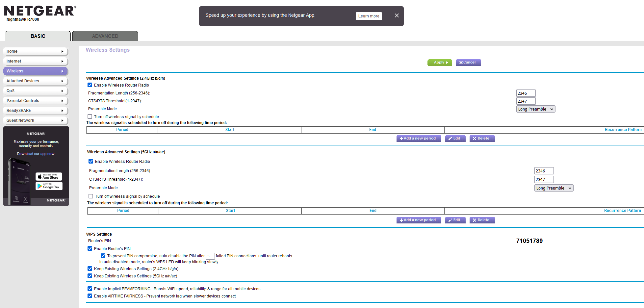Image resolution: width=644 pixels, height=308 pixels.
Task: Toggle Enable Router's PIN checkbox
Action: 90,248
